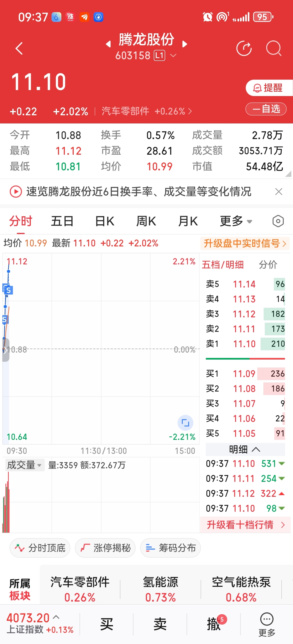Tap the 涨 app notification icon
The image size is (293, 644).
(x=70, y=17)
